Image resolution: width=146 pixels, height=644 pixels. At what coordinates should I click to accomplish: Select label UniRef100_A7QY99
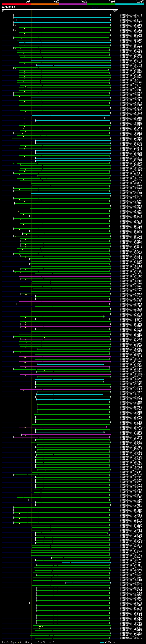click(x=131, y=58)
